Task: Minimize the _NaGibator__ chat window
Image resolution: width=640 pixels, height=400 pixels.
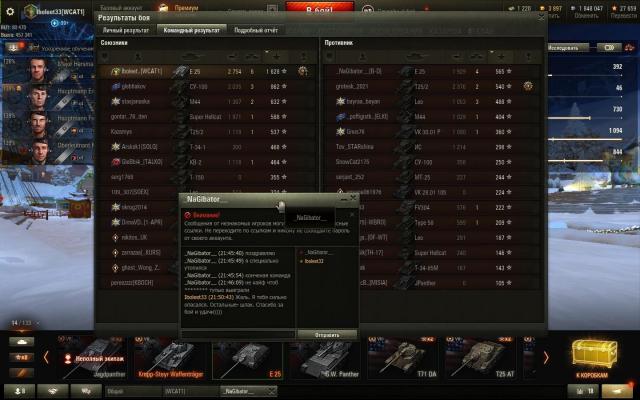Action: [x=343, y=199]
